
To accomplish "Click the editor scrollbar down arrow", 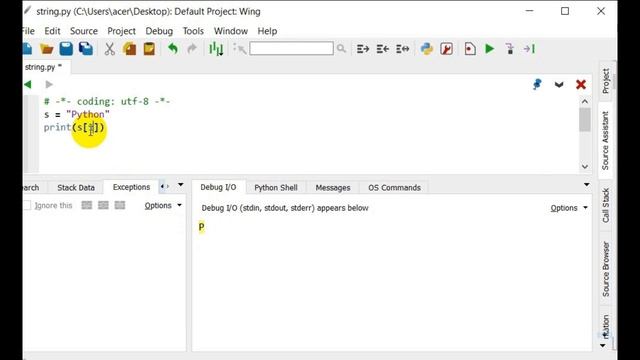I will (x=585, y=167).
